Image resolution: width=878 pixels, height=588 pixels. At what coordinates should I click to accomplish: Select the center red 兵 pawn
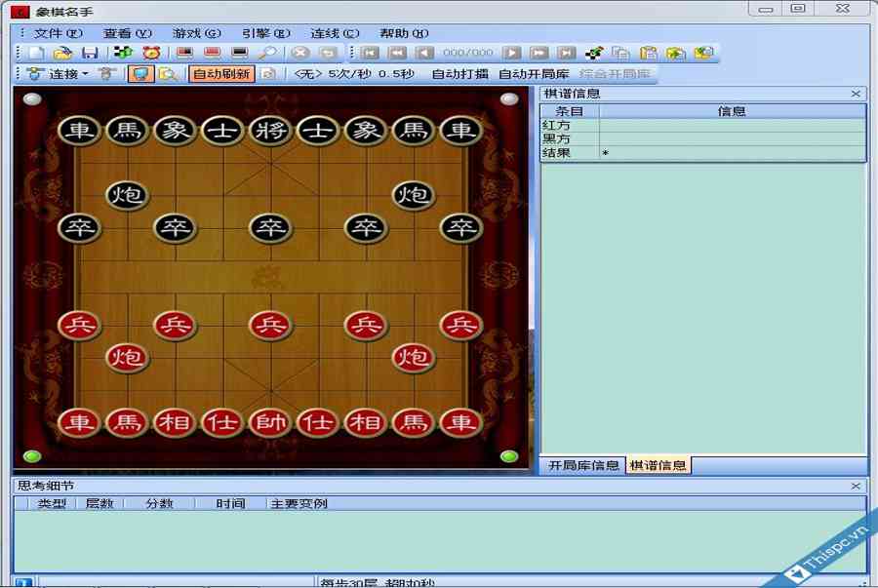coord(270,325)
